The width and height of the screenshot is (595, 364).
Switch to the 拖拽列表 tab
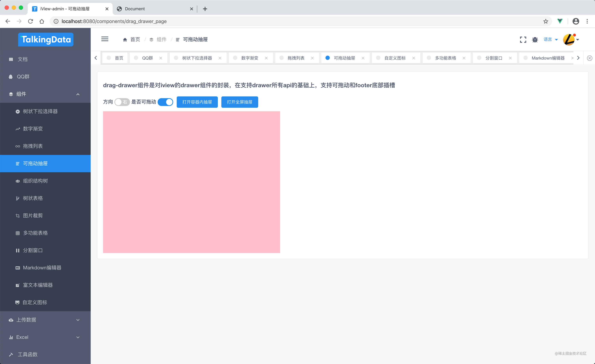coord(297,58)
